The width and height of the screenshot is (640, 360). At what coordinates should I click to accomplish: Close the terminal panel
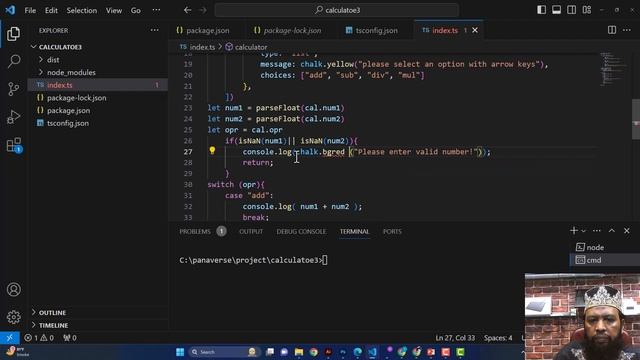(627, 231)
